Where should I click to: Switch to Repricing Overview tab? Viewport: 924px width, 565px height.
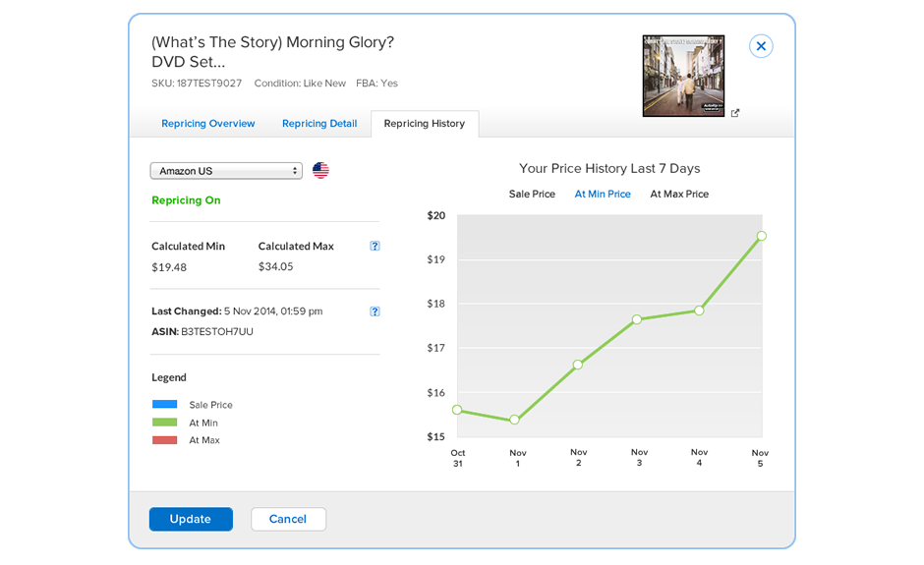(x=207, y=124)
